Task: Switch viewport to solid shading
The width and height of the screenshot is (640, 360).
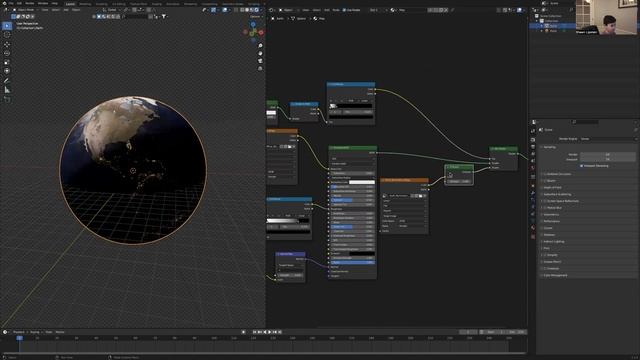Action: [247, 10]
